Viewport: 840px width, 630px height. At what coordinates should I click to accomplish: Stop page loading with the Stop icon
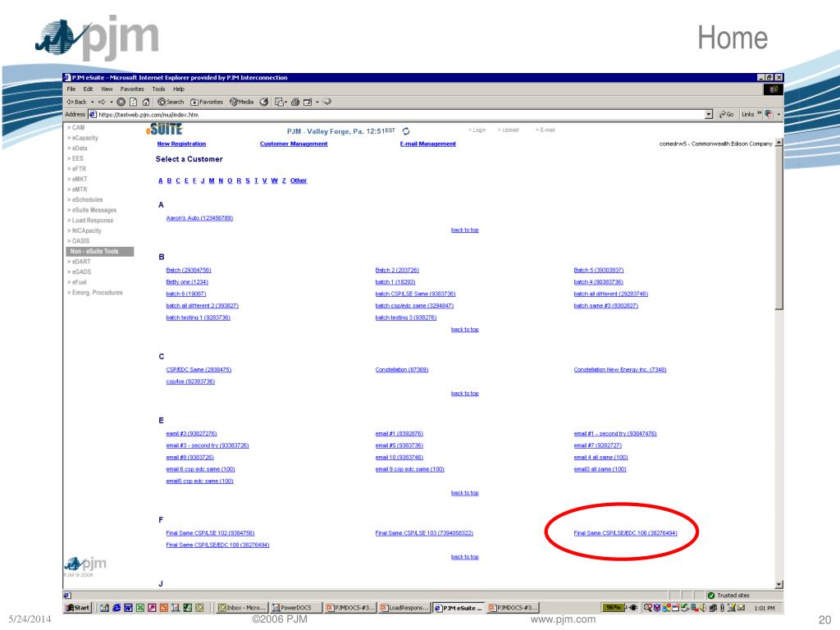[x=121, y=102]
